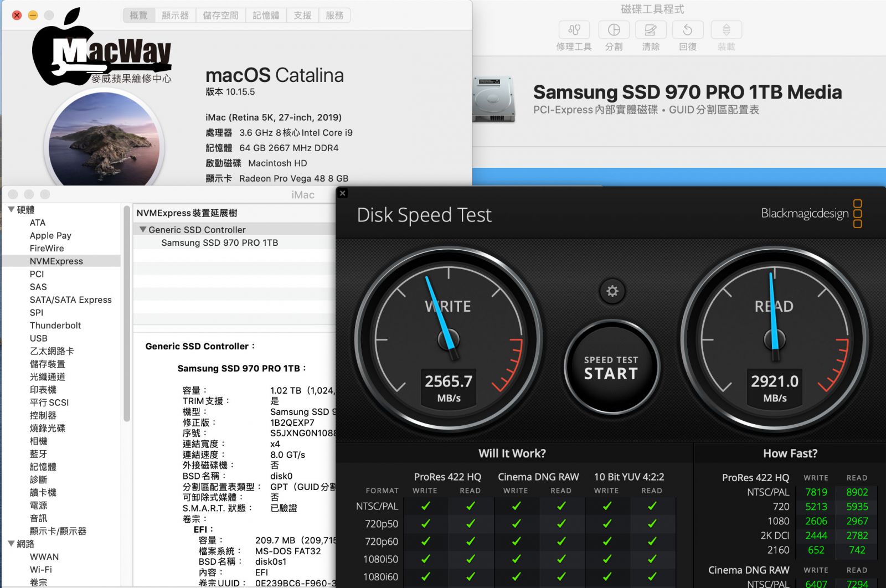Click the Partition icon in Disk Utility
The image size is (886, 588).
point(614,29)
